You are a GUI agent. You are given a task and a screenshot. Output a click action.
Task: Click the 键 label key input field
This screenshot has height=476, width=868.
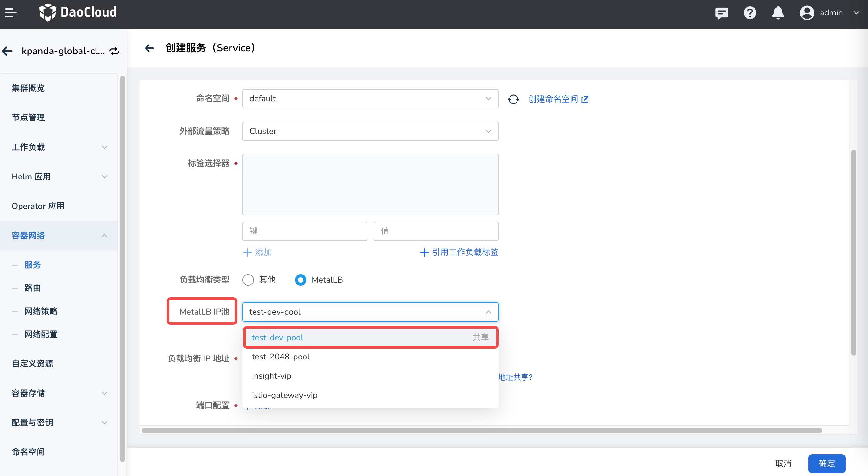(x=304, y=231)
